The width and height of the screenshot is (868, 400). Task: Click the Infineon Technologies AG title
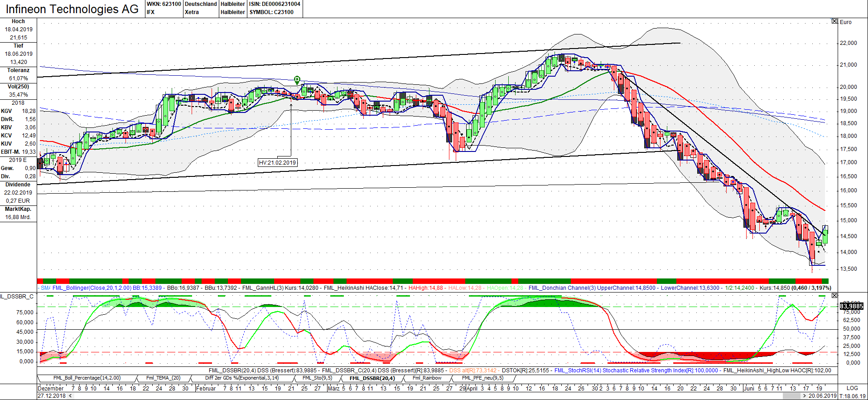point(72,9)
